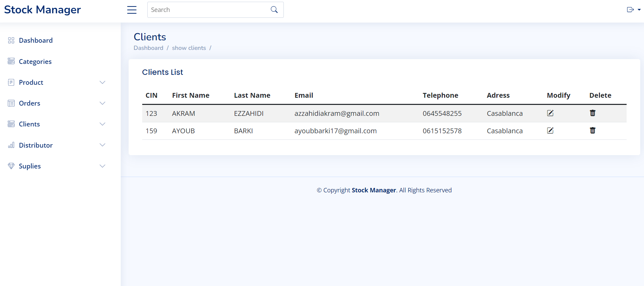Viewport: 644px width, 286px height.
Task: Click the Dashboard grid icon in the sidebar
Action: [x=11, y=40]
